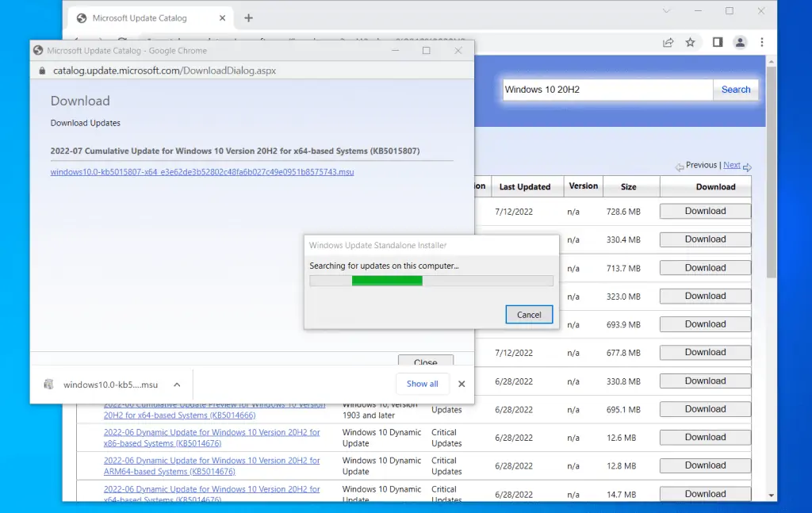Download the 12.6 MB update
This screenshot has height=513, width=812.
point(705,438)
